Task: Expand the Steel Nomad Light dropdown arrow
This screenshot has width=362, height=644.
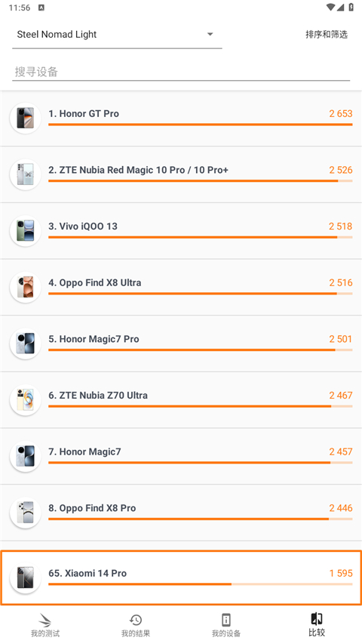Action: point(210,34)
